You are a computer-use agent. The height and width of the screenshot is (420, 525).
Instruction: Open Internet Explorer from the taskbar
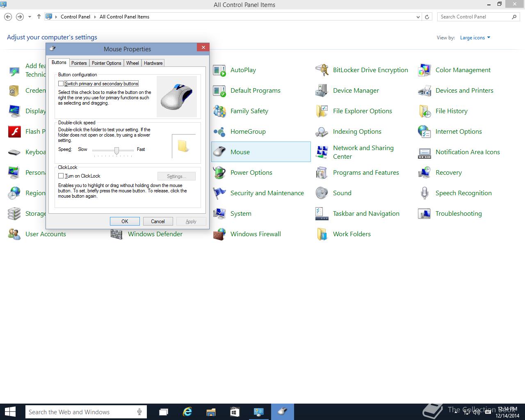(187, 412)
